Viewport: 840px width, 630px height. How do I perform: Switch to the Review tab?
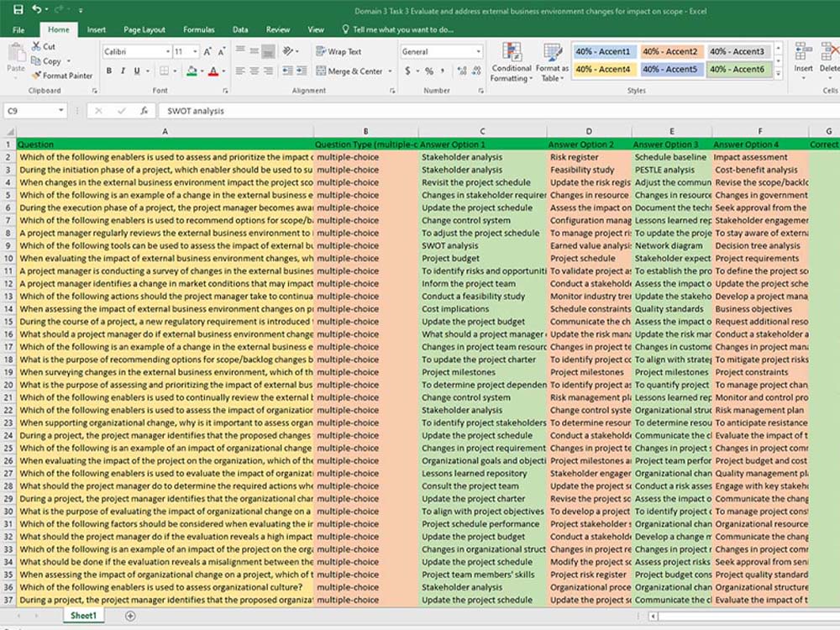pos(277,29)
